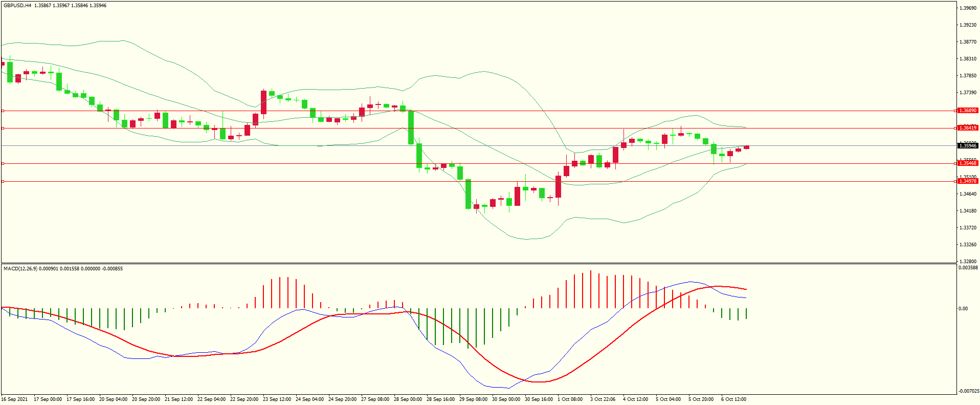Click the MACD(12,26,9) indicator label

[x=20, y=269]
